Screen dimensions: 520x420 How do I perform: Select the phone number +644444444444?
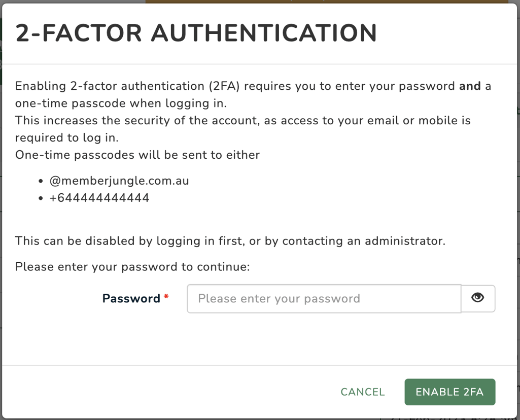[x=99, y=198]
